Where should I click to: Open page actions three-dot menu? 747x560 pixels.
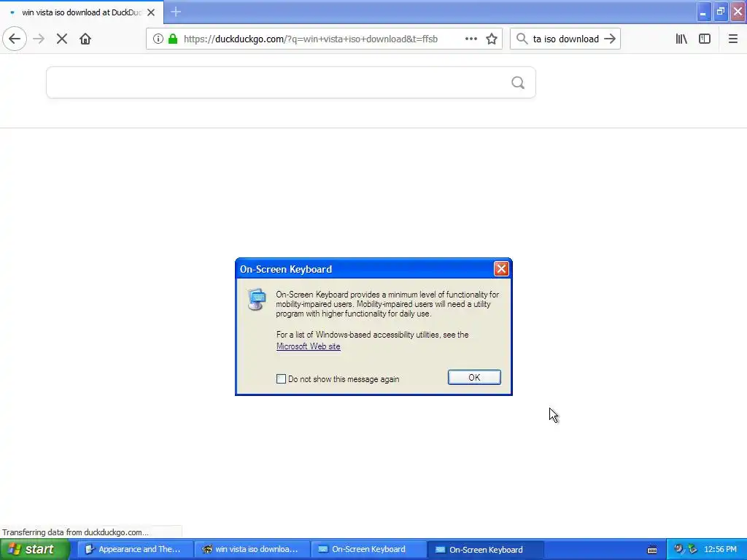(x=471, y=39)
